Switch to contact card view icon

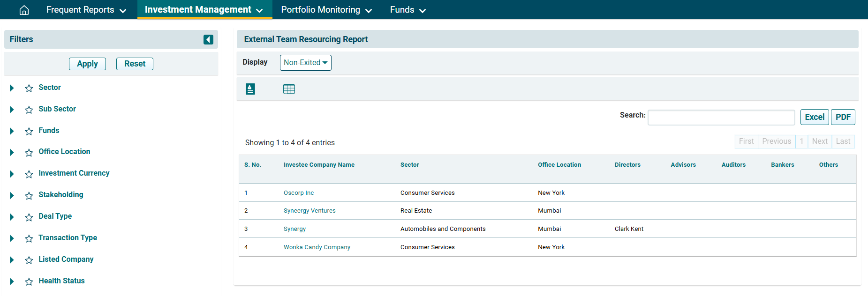point(250,89)
